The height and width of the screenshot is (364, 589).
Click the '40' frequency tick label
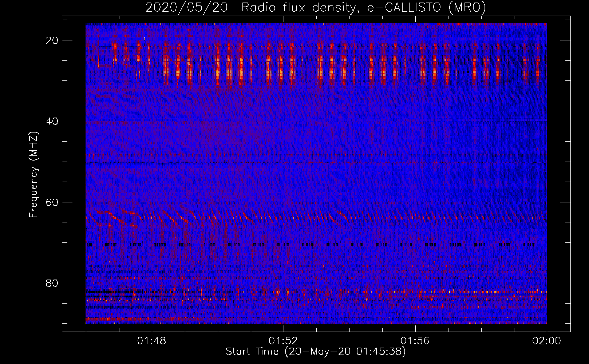[52, 121]
